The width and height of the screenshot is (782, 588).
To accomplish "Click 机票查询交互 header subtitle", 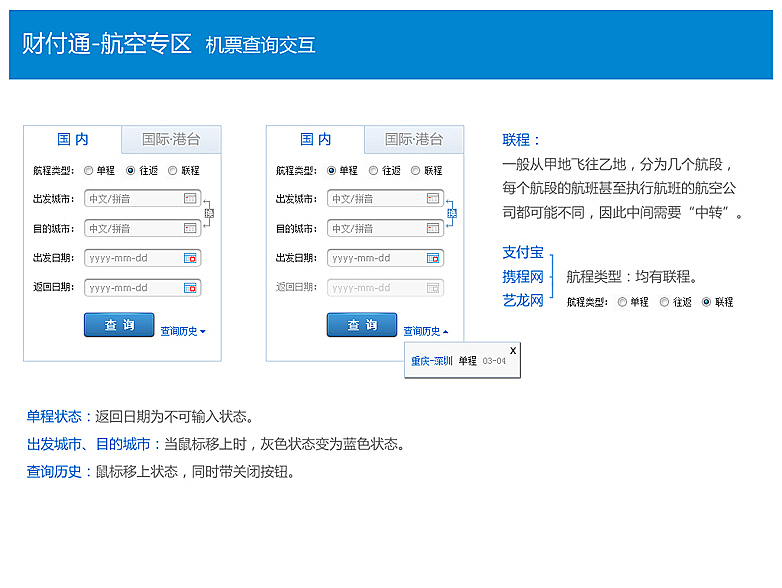I will tap(260, 45).
